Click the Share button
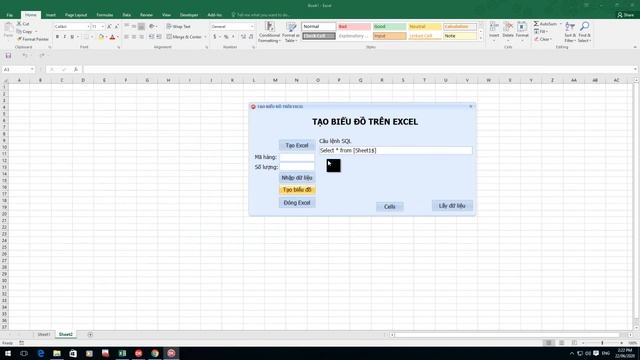 point(626,15)
